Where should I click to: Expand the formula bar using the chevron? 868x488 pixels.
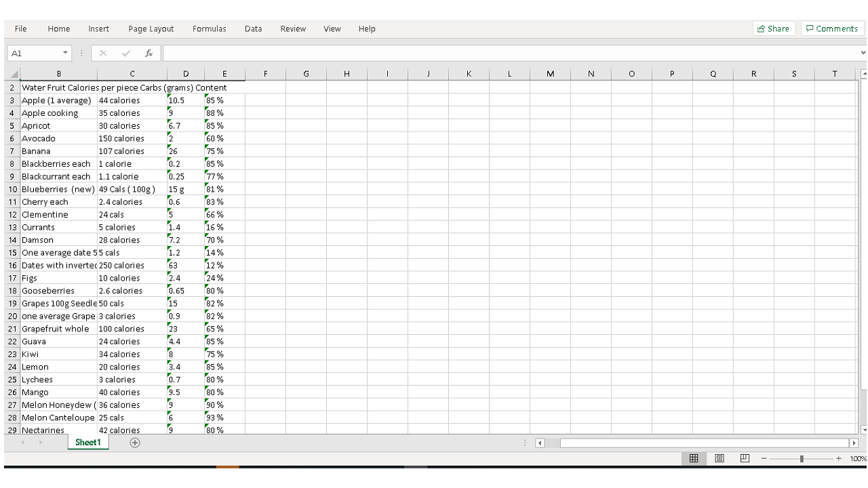pyautogui.click(x=863, y=53)
